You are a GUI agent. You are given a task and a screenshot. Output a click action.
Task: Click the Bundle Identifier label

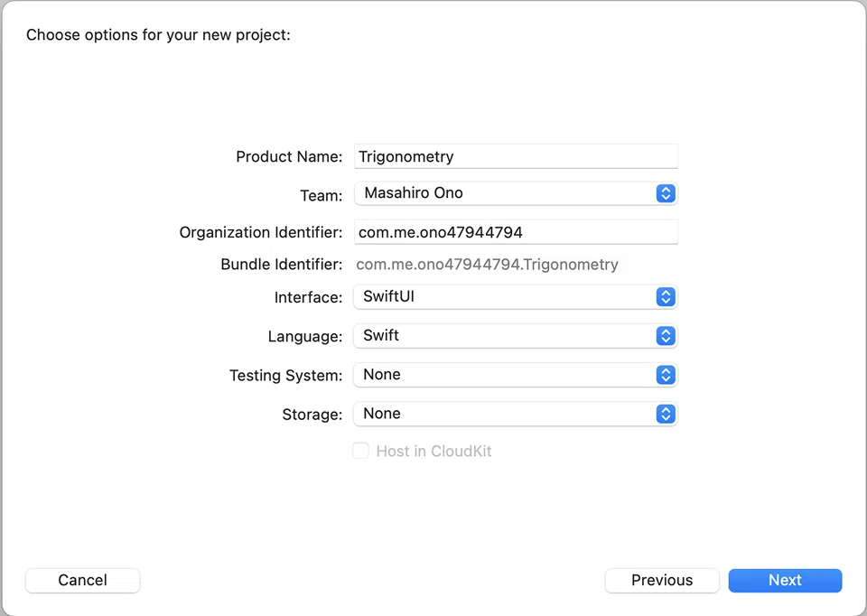click(282, 265)
